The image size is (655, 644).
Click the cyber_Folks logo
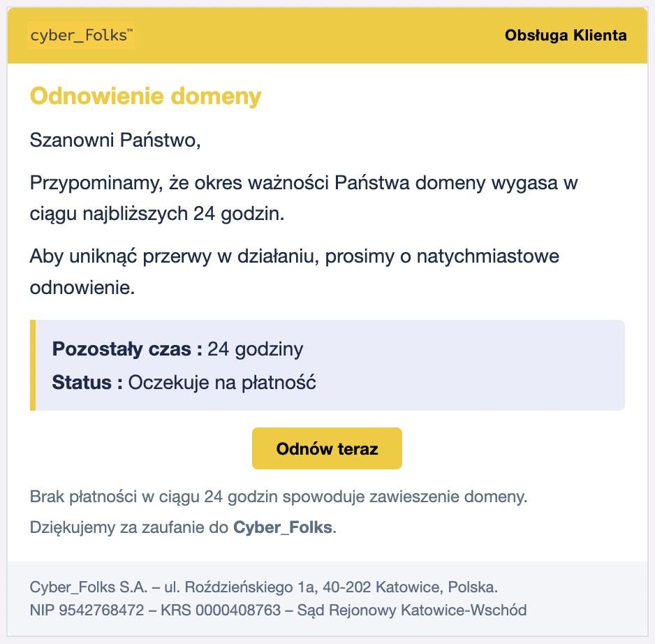click(80, 36)
